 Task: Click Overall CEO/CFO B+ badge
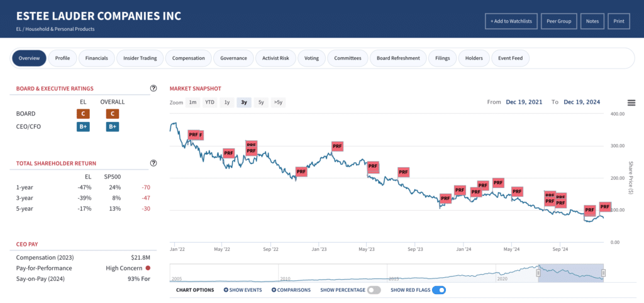tap(113, 127)
